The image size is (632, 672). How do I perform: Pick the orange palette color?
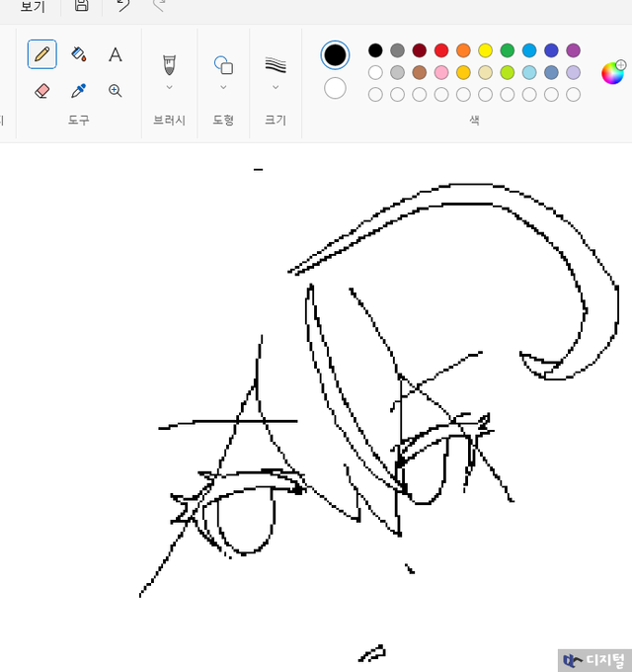[463, 50]
